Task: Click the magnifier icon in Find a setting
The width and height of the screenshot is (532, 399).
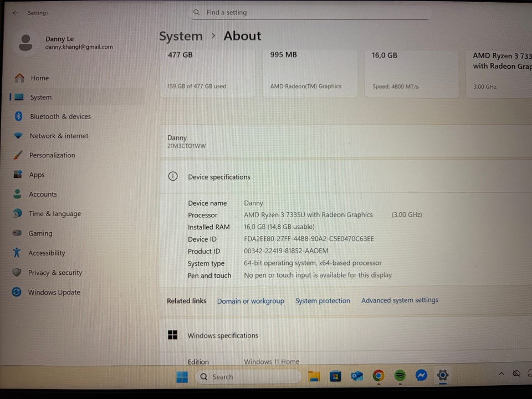Action: click(x=196, y=13)
